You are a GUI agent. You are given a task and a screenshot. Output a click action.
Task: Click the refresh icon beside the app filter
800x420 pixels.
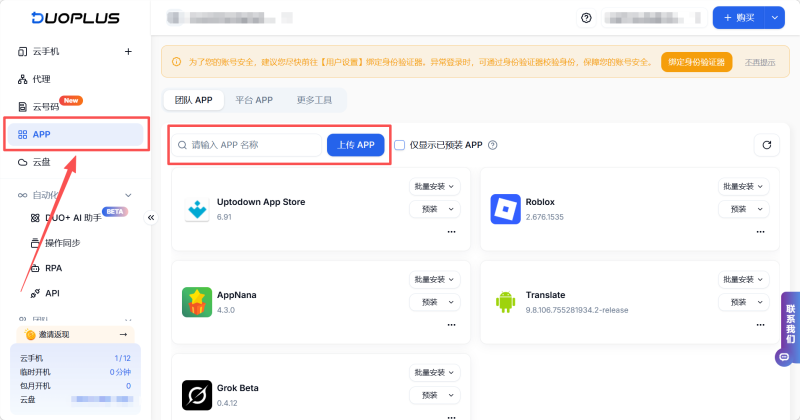(766, 145)
